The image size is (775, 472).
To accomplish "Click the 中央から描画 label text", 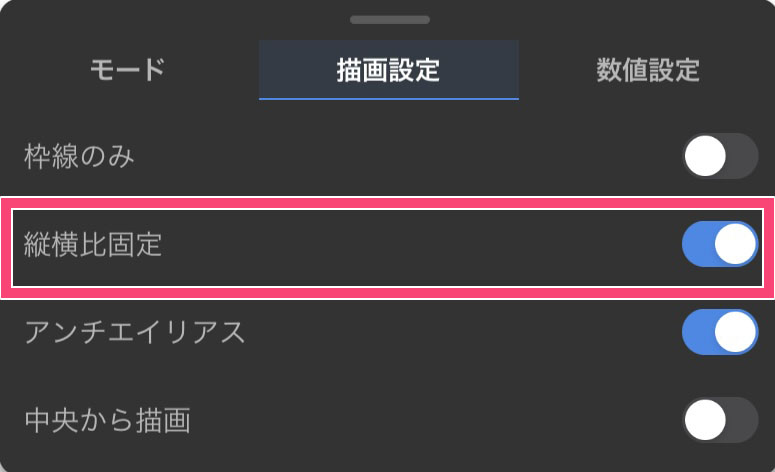I will coord(107,421).
